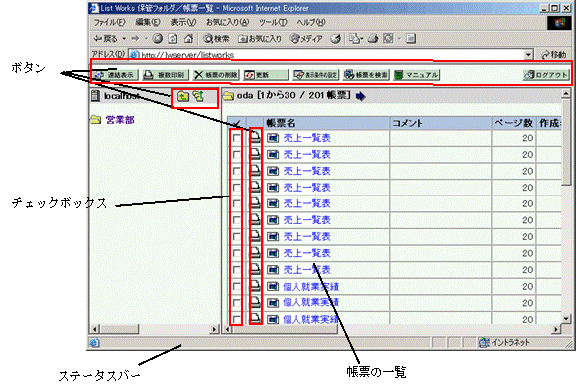Click the blue next-page arrow after oda
The image size is (577, 392).
pos(361,96)
